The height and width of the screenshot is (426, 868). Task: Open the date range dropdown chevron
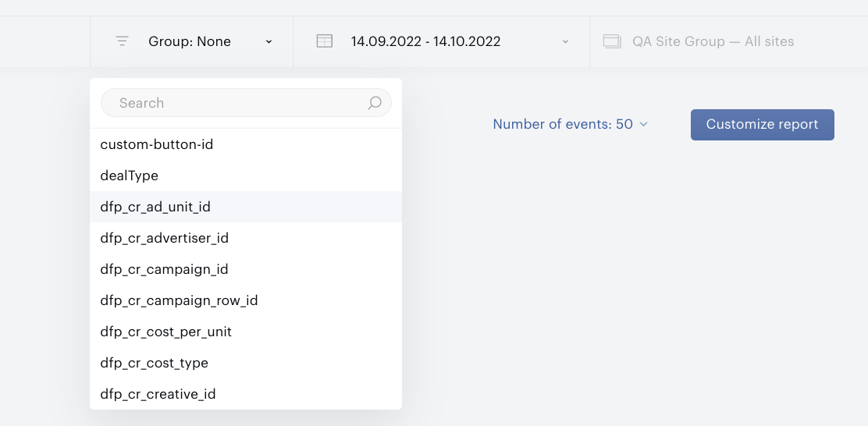point(565,41)
